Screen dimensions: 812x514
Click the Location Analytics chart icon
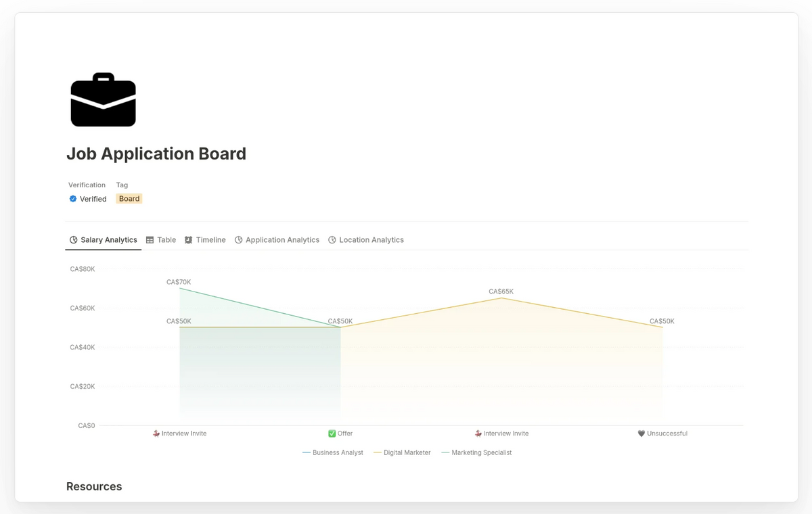coord(332,240)
